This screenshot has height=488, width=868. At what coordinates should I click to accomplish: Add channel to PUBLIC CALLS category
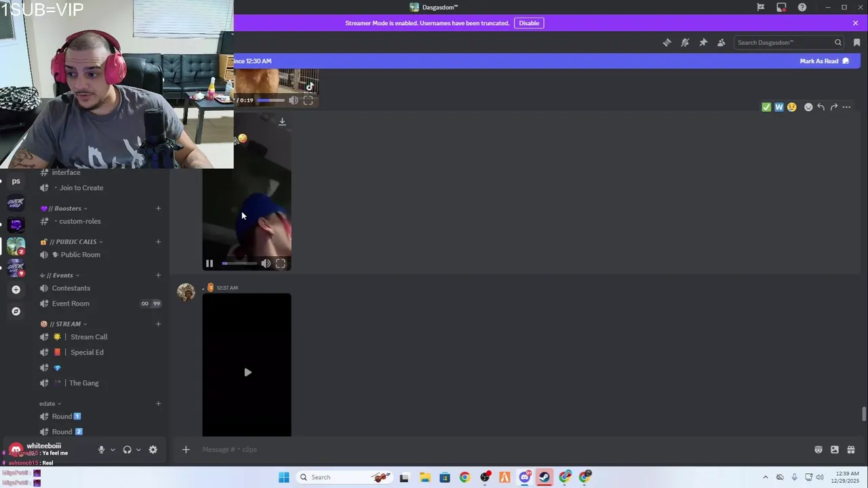point(158,241)
